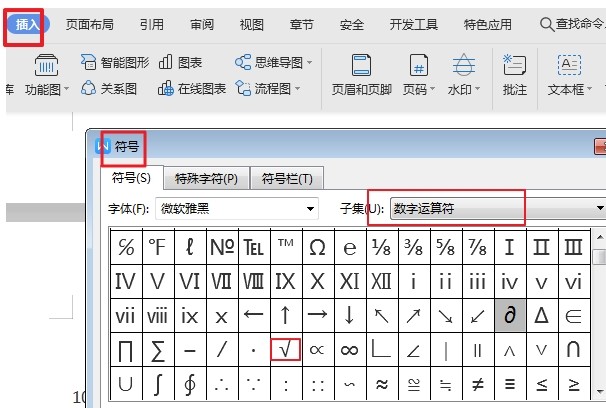Select the less-than-or-equal ≤ symbol
606x408 pixels.
(x=542, y=383)
